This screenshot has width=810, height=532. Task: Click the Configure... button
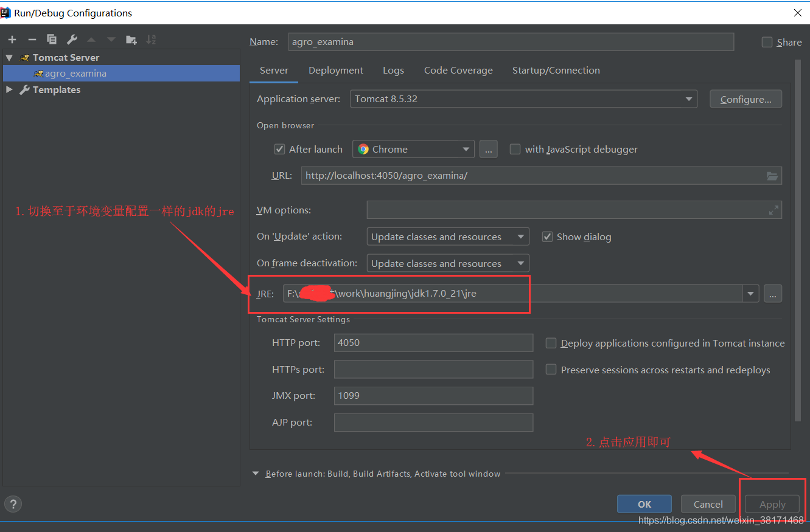point(745,99)
